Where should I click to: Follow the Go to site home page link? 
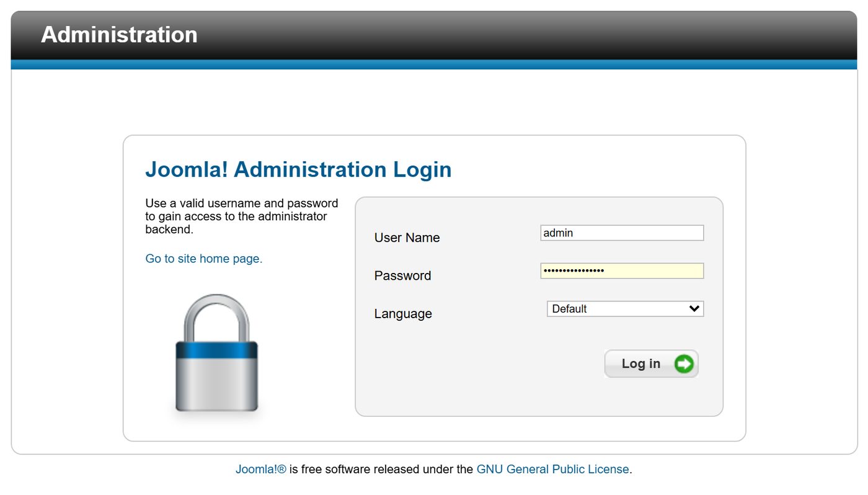pos(204,259)
